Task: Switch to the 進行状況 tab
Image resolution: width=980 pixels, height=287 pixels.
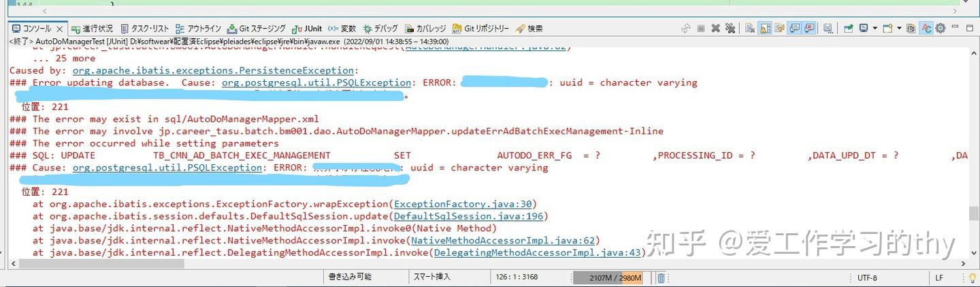Action: pos(92,29)
